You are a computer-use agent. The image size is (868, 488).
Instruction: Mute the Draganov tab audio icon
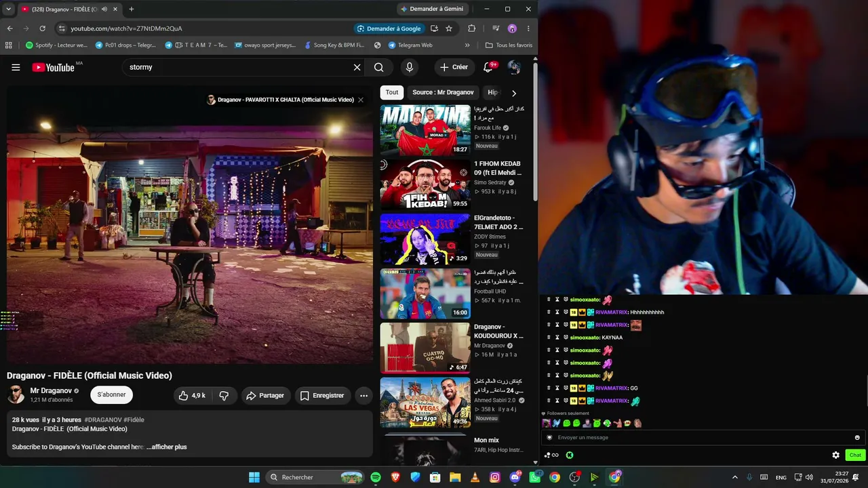pos(104,9)
